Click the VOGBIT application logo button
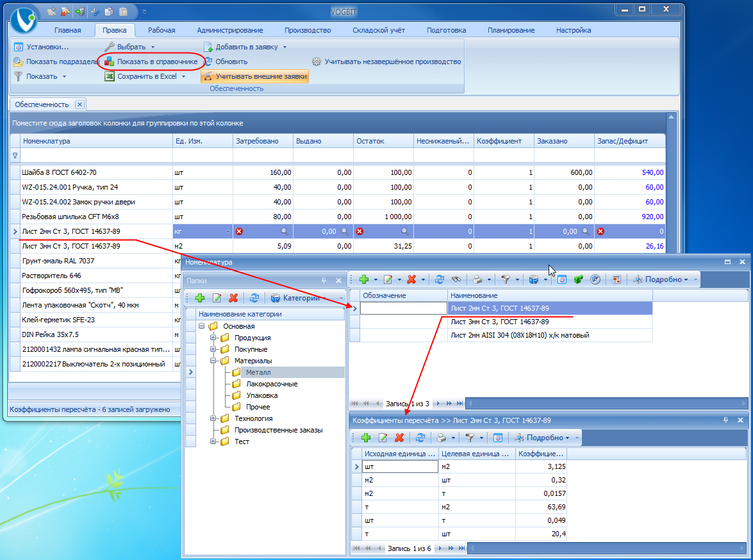 (x=24, y=20)
